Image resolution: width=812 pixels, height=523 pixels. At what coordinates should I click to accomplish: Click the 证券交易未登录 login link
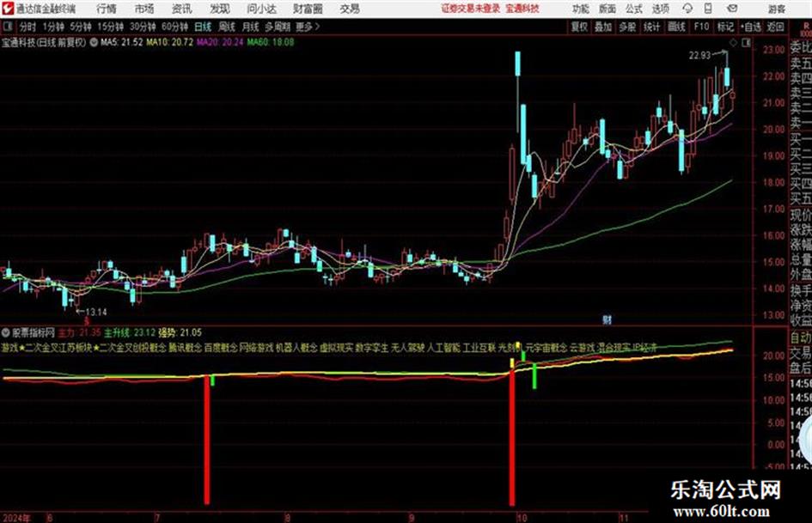(x=471, y=9)
